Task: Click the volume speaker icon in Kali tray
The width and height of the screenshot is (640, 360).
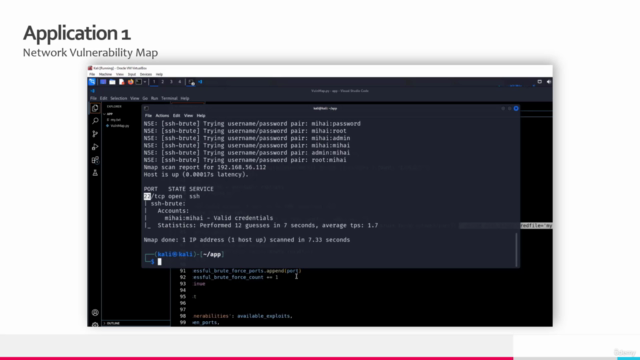Action: pyautogui.click(x=549, y=82)
